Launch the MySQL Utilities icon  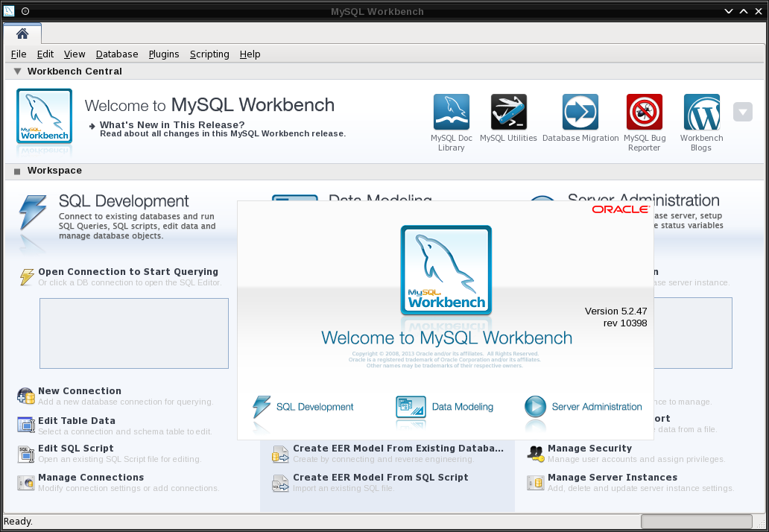[x=509, y=112]
